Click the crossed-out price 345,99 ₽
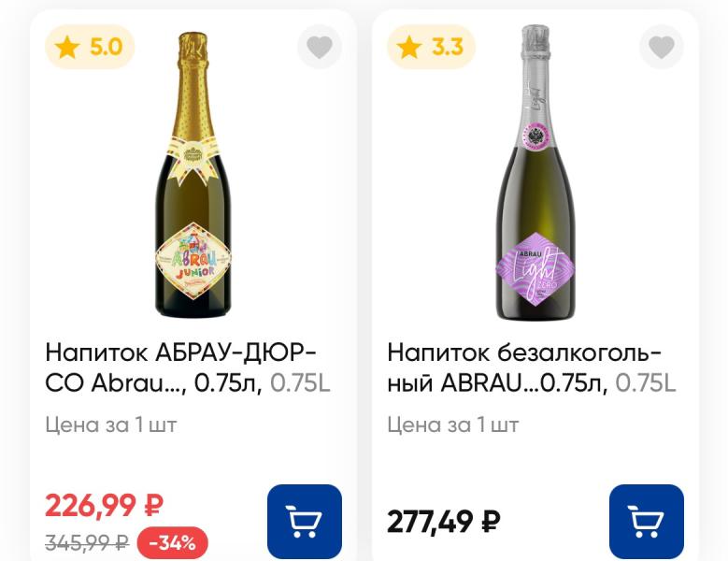The height and width of the screenshot is (561, 728). 87,542
